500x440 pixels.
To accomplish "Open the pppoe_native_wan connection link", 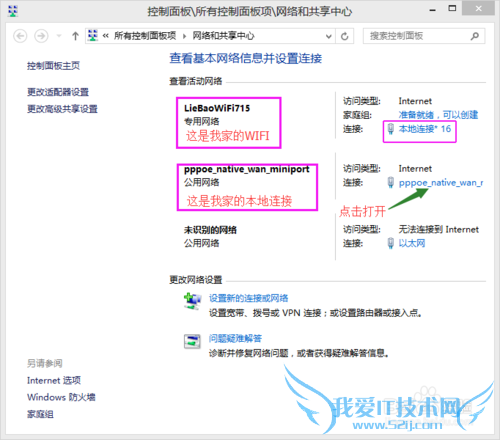I will point(441,183).
